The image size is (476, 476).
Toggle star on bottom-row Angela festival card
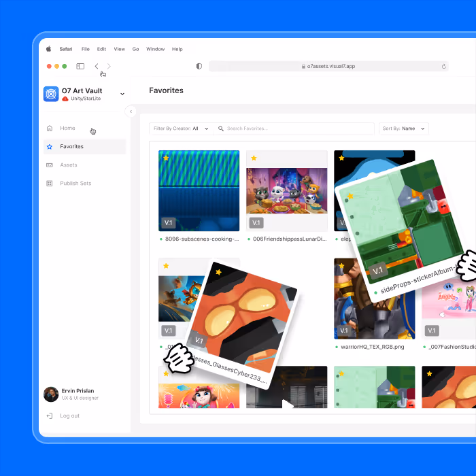(x=166, y=374)
